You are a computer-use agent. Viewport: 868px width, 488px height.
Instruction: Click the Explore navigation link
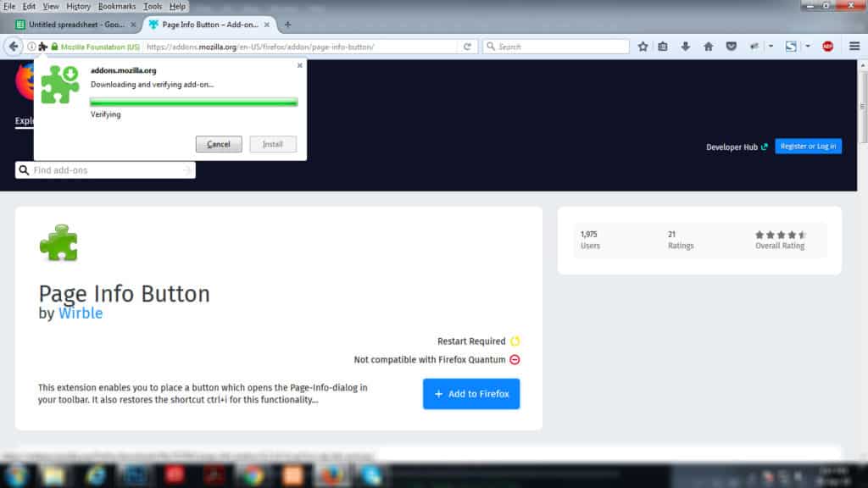coord(24,120)
